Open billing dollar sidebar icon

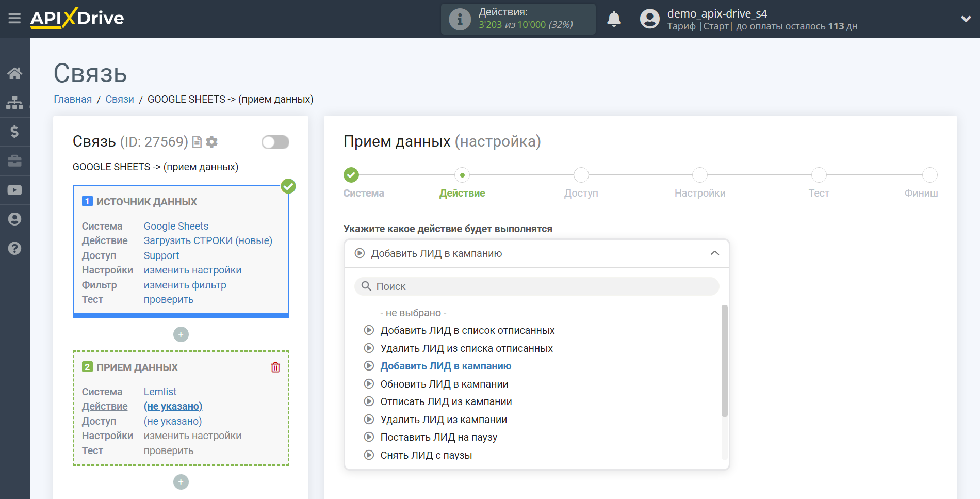pos(14,132)
